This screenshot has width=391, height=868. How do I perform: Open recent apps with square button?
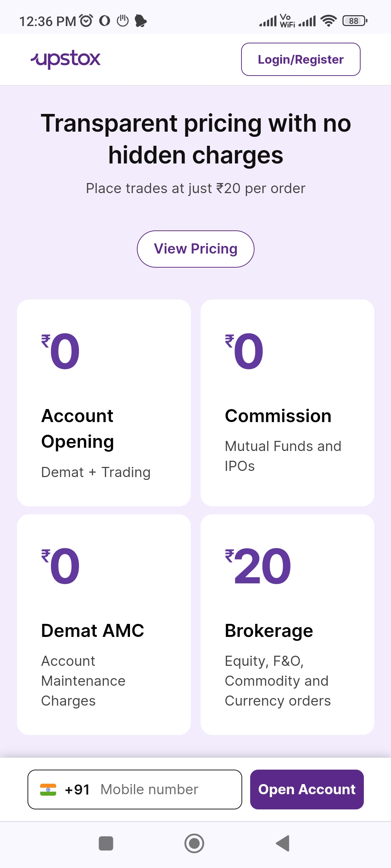tap(106, 843)
